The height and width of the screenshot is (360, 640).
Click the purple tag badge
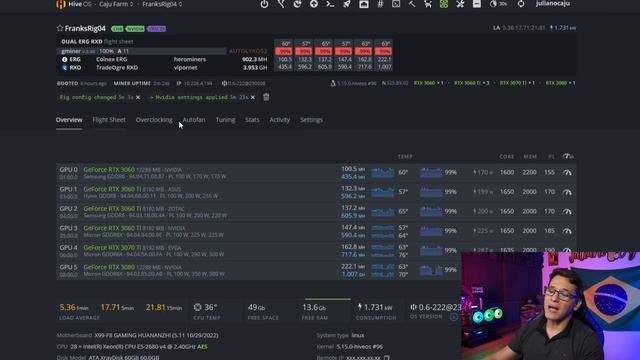pyautogui.click(x=157, y=29)
